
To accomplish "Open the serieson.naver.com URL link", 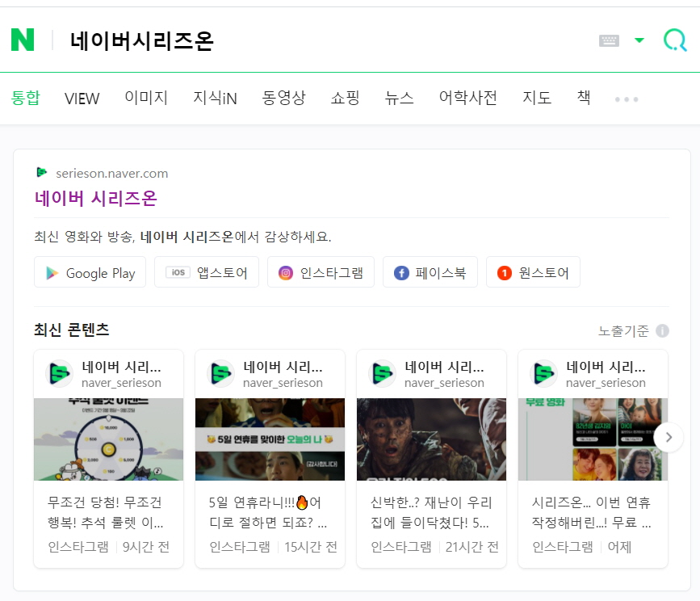I will pos(112,173).
